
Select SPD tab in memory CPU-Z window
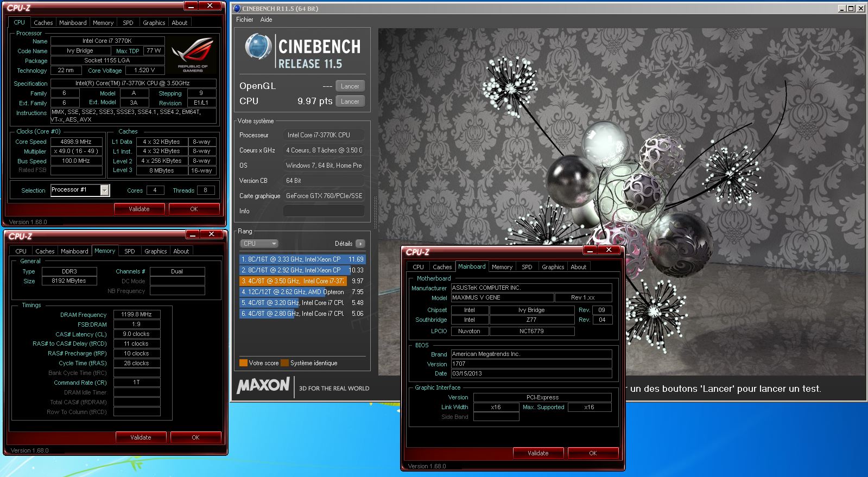point(130,251)
